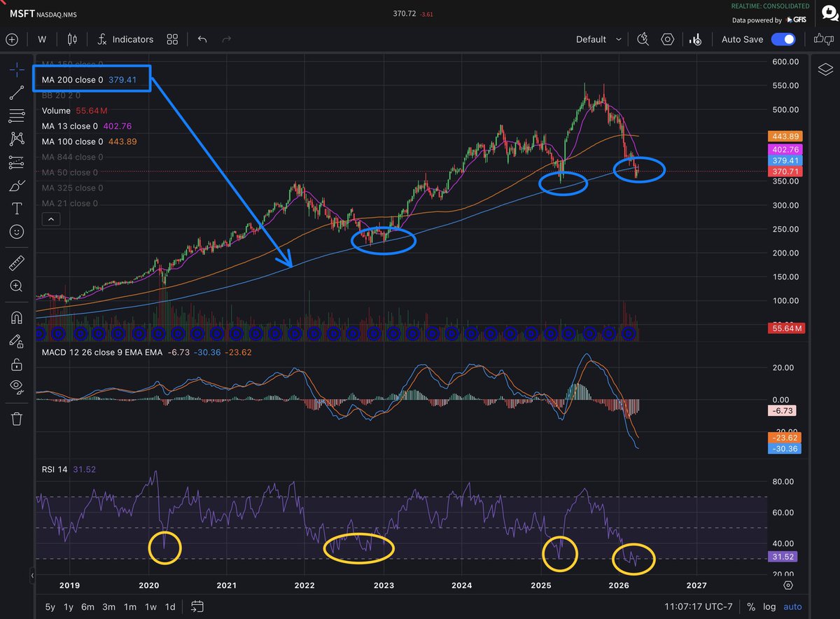Open the candlestick chart style menu
This screenshot has width=840, height=619.
[73, 39]
